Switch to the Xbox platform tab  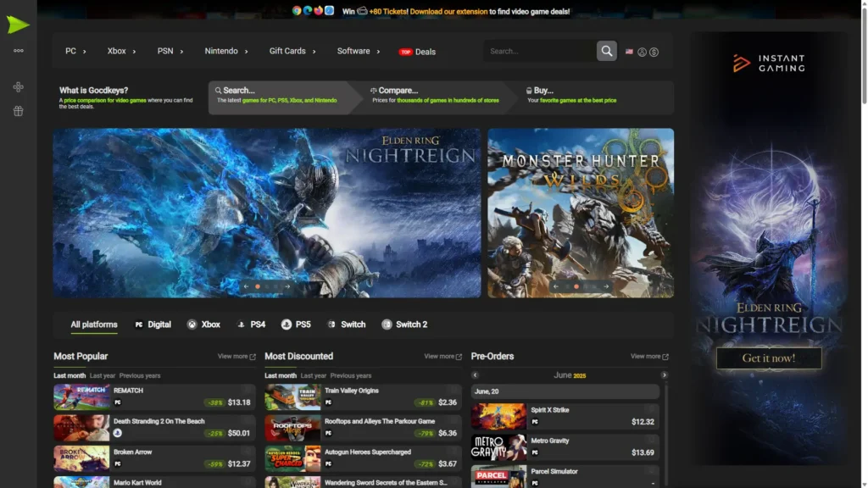pos(203,324)
